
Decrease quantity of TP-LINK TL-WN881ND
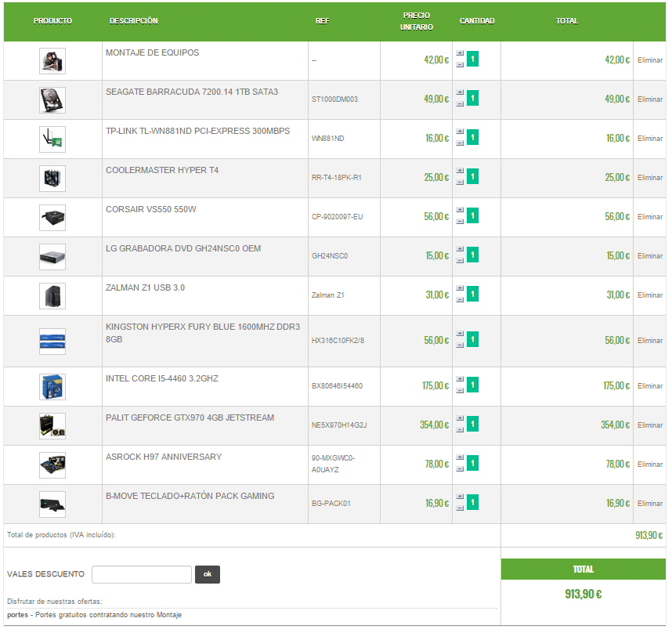[460, 143]
